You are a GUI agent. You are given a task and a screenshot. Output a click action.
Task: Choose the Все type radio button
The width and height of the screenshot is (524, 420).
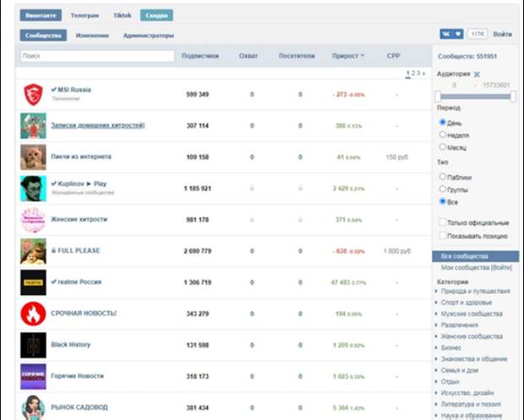tap(443, 201)
